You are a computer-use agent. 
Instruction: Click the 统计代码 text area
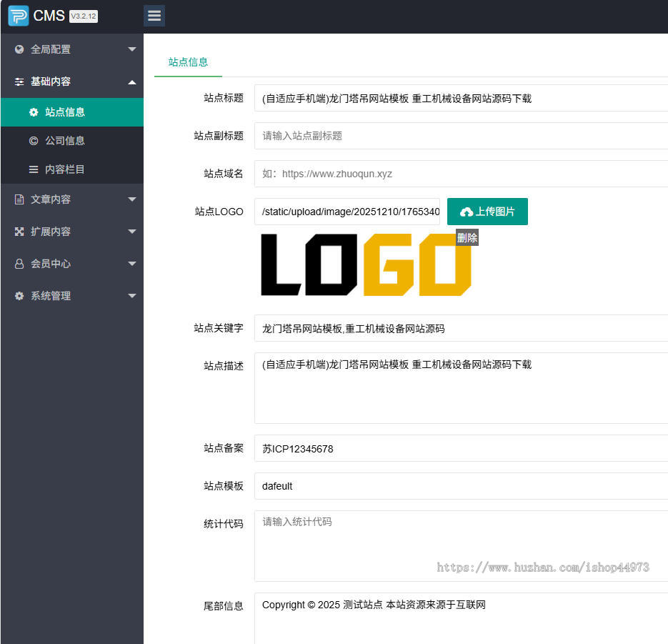[461, 545]
